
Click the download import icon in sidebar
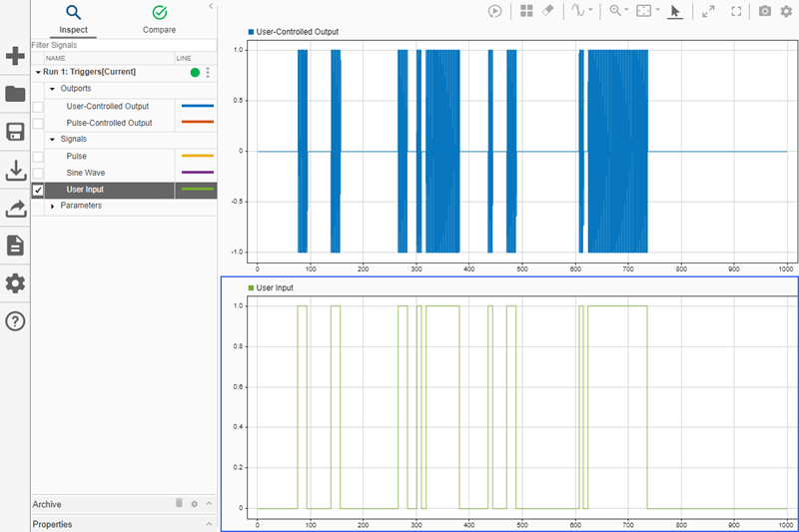click(x=15, y=171)
